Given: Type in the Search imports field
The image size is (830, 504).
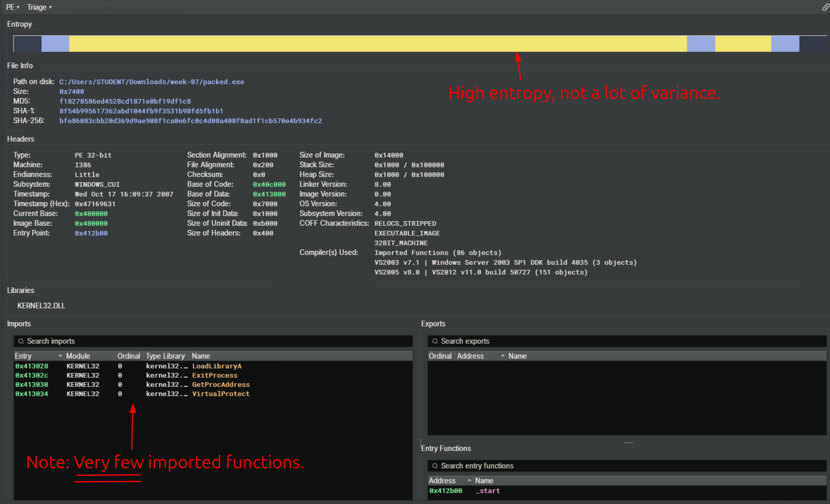Looking at the screenshot, I should (213, 341).
